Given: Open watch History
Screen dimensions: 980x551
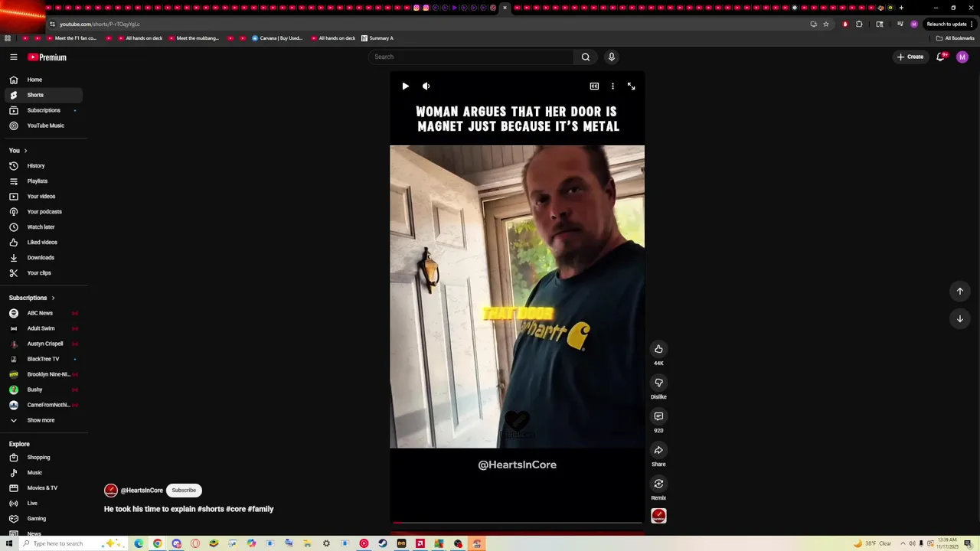Looking at the screenshot, I should coord(44,166).
